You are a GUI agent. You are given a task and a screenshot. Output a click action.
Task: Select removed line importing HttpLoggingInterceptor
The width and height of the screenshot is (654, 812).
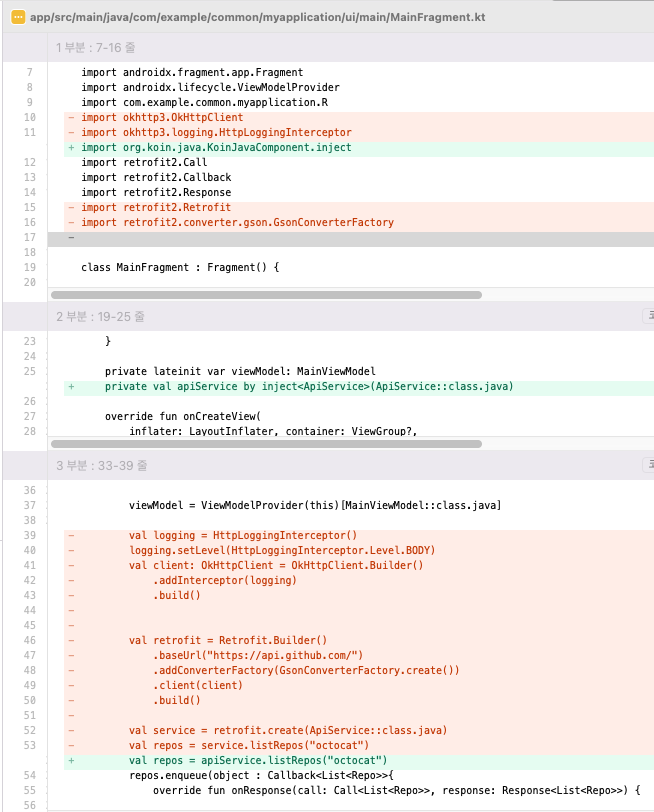216,133
